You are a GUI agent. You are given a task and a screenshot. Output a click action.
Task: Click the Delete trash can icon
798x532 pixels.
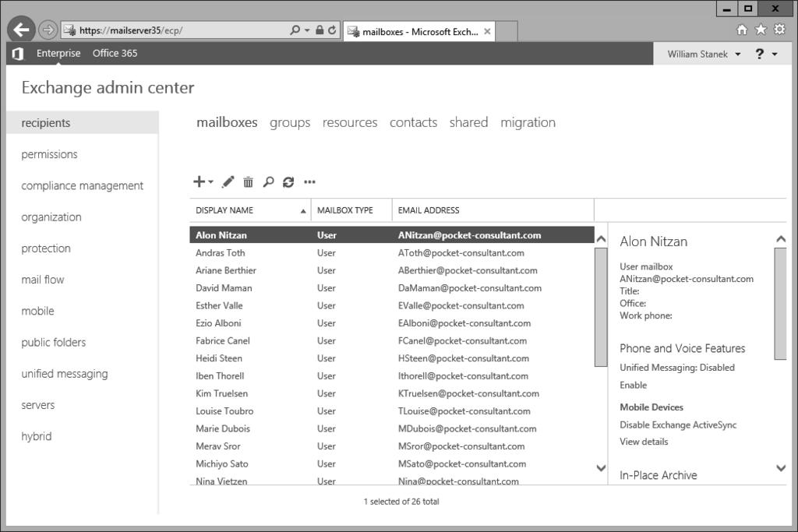(248, 181)
